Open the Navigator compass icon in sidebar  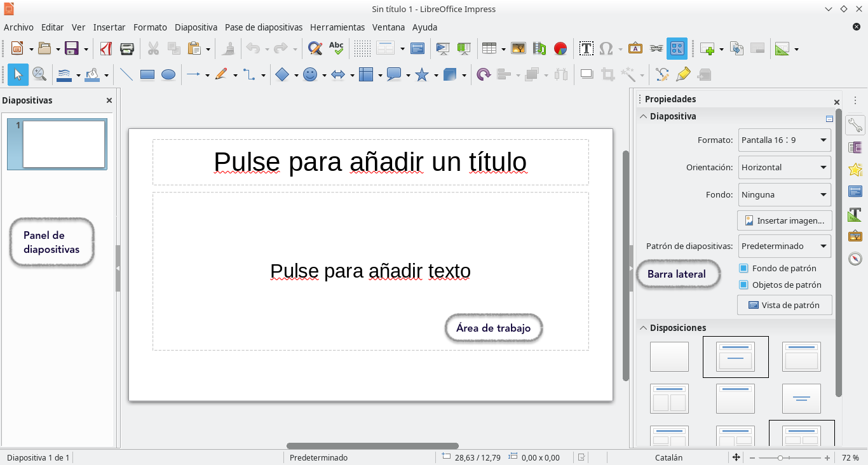point(855,259)
